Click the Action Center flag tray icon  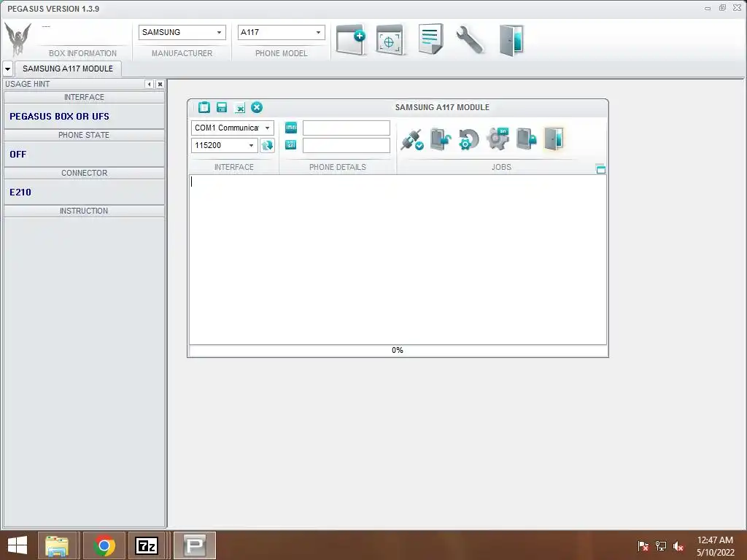(x=643, y=545)
